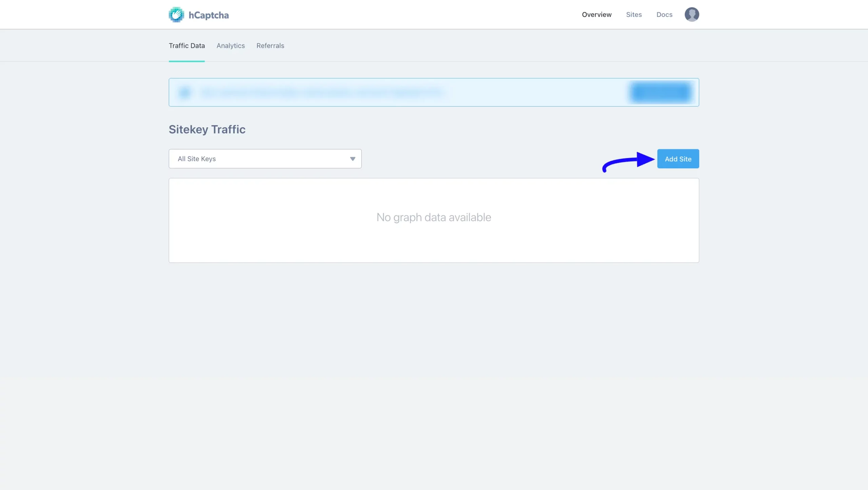Viewport: 868px width, 490px height.
Task: Click the blue action button in the banner
Action: [x=660, y=92]
